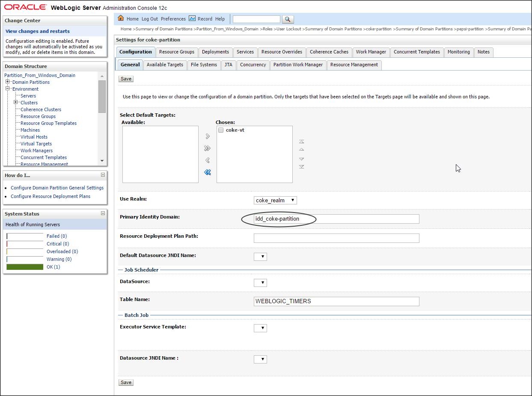Open the Default Datasource JNDI Name dropdown
The height and width of the screenshot is (396, 532).
click(x=260, y=257)
